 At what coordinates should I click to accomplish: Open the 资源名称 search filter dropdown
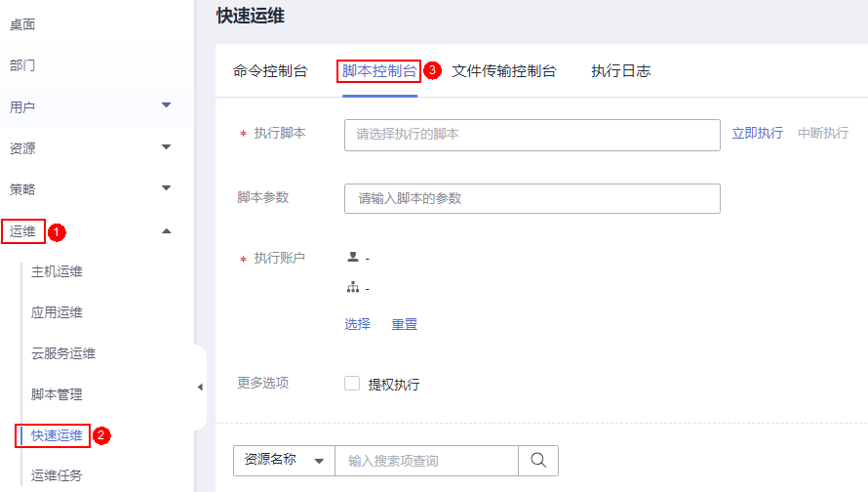click(284, 461)
